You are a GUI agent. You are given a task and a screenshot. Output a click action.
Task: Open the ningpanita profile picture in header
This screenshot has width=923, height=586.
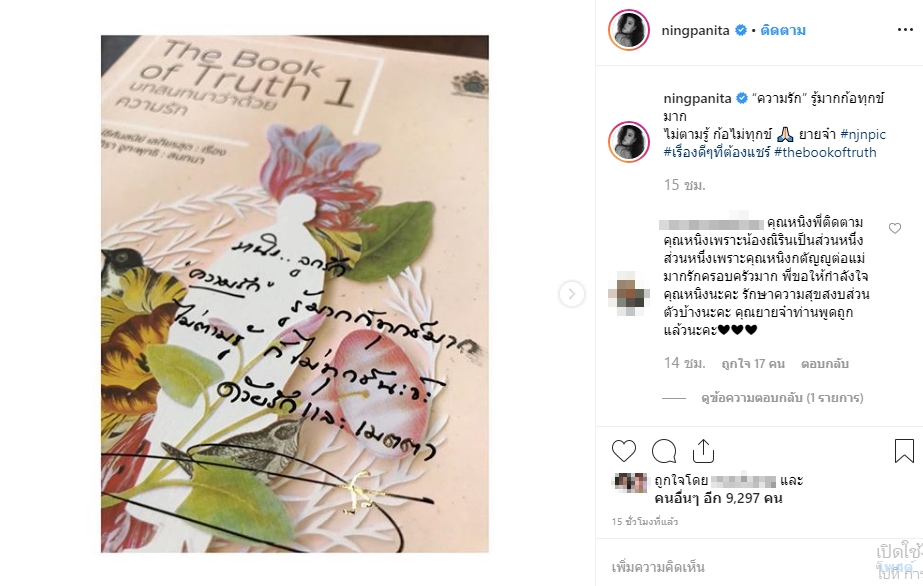tap(629, 30)
